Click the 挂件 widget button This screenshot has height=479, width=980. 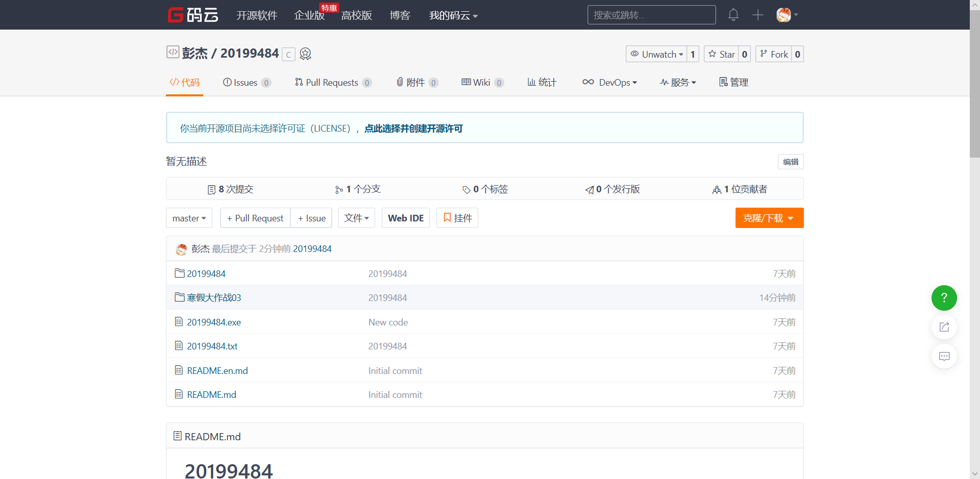pos(457,218)
